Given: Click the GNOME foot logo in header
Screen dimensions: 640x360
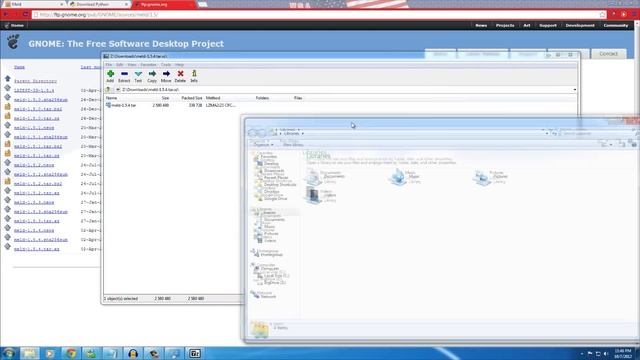Looking at the screenshot, I should point(13,42).
